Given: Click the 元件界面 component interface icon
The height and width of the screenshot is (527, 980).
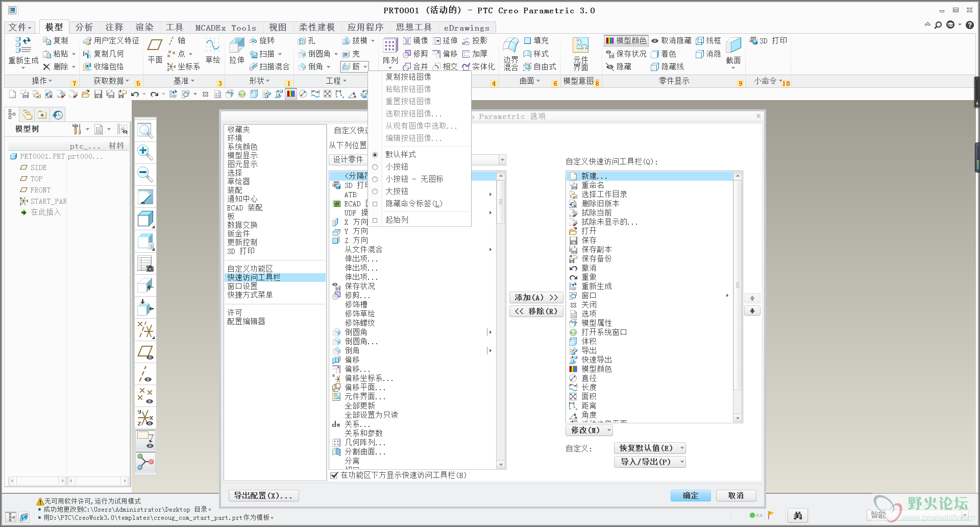Looking at the screenshot, I should click(x=581, y=45).
